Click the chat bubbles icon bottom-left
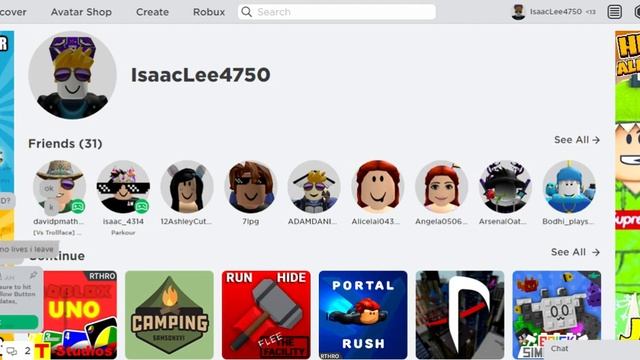 (12, 351)
